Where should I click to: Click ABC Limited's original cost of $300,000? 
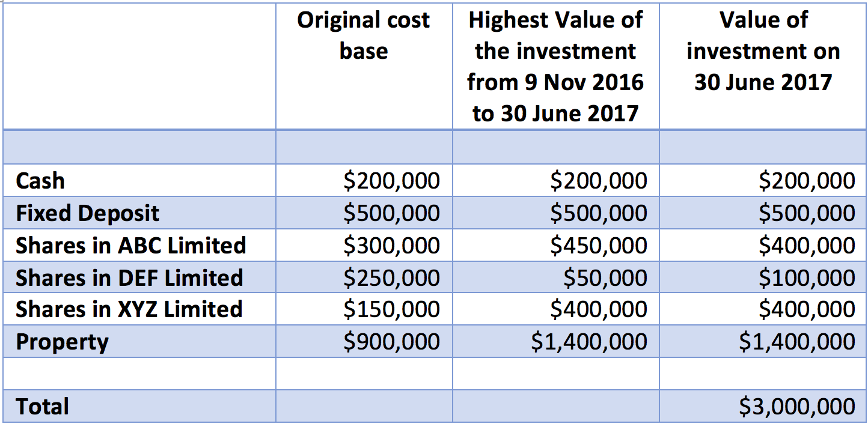tap(391, 245)
